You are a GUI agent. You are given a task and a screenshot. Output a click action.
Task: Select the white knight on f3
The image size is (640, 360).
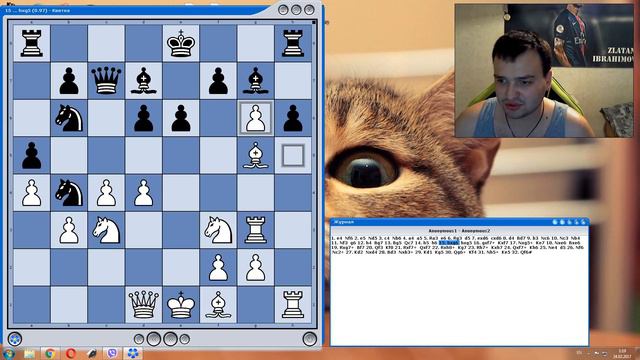[218, 230]
